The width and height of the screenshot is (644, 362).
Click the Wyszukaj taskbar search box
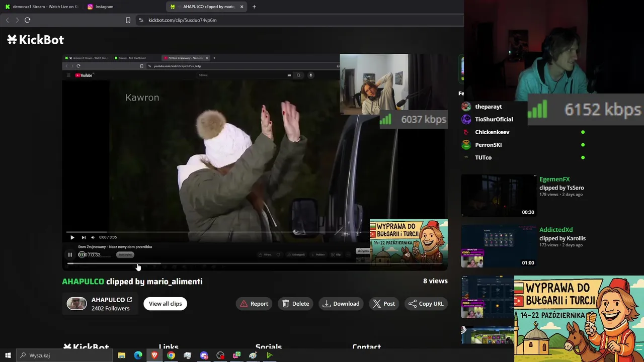coord(64,355)
